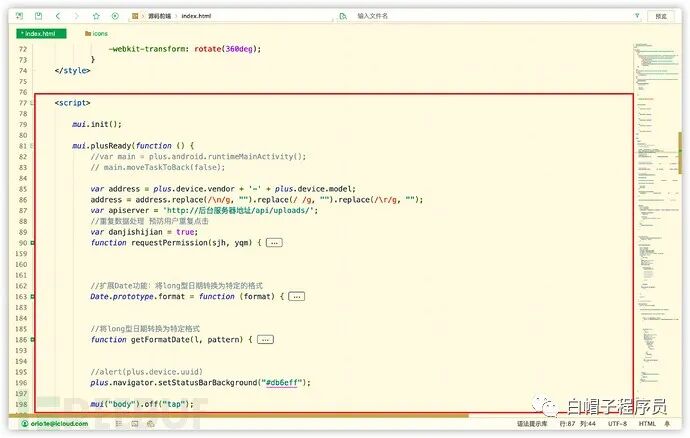Expand folded requestPermission function body
Image resolution: width=690 pixels, height=438 pixels.
[x=274, y=243]
